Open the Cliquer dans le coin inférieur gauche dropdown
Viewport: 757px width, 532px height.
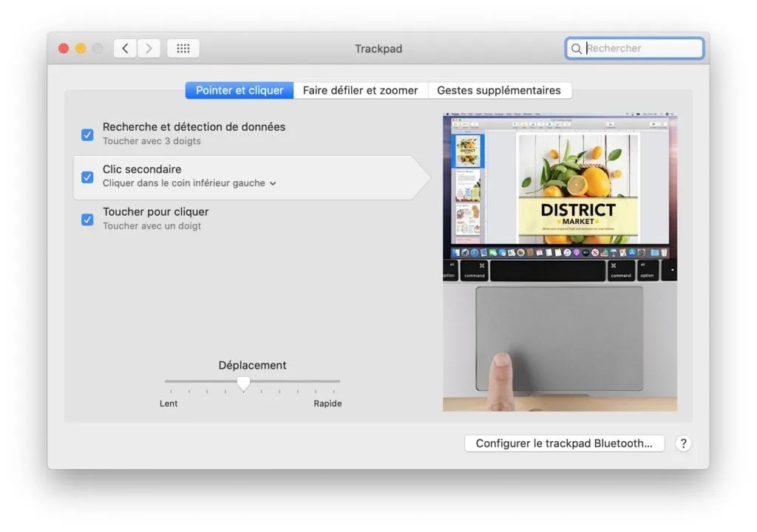coord(274,183)
